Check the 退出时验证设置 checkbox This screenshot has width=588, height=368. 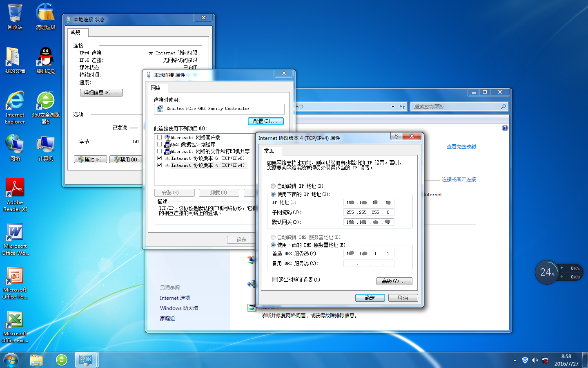(x=275, y=280)
